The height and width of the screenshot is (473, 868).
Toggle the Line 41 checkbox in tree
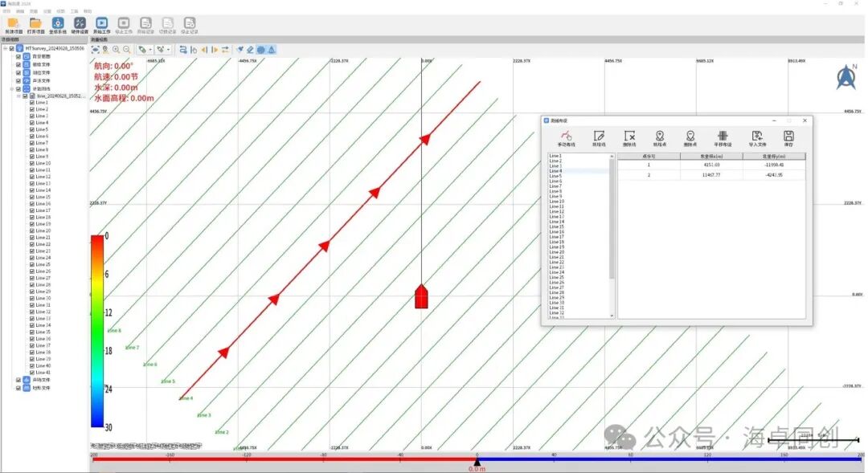click(x=31, y=373)
